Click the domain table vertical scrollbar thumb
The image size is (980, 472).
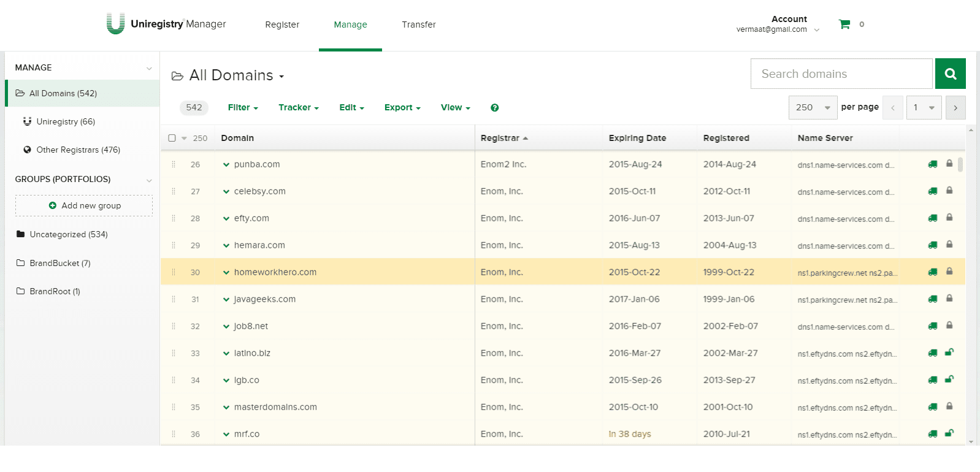pyautogui.click(x=960, y=164)
